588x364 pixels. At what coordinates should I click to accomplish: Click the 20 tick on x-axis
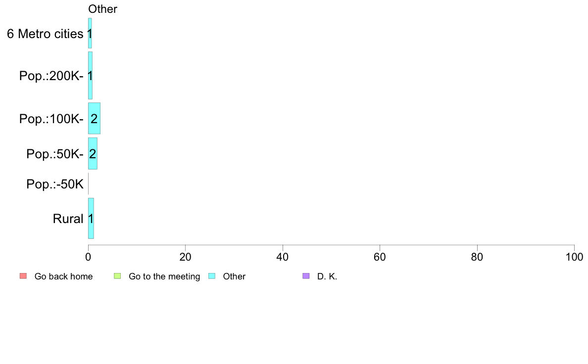pos(185,257)
